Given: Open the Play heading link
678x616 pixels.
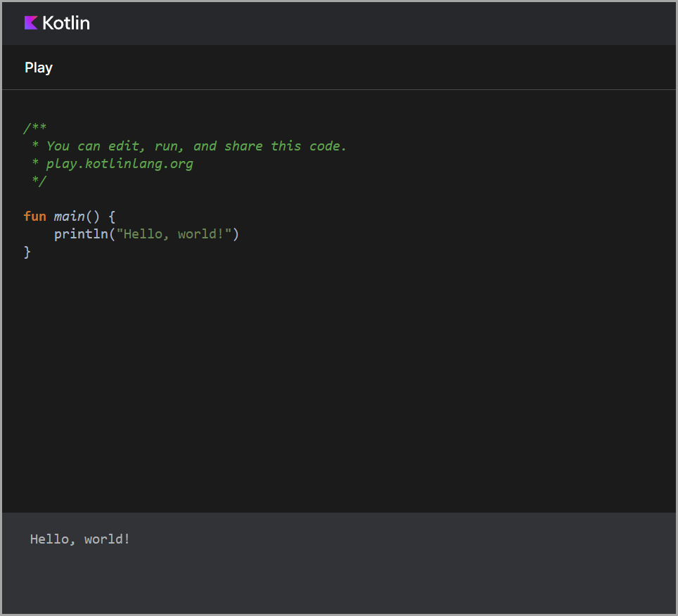Looking at the screenshot, I should point(39,68).
